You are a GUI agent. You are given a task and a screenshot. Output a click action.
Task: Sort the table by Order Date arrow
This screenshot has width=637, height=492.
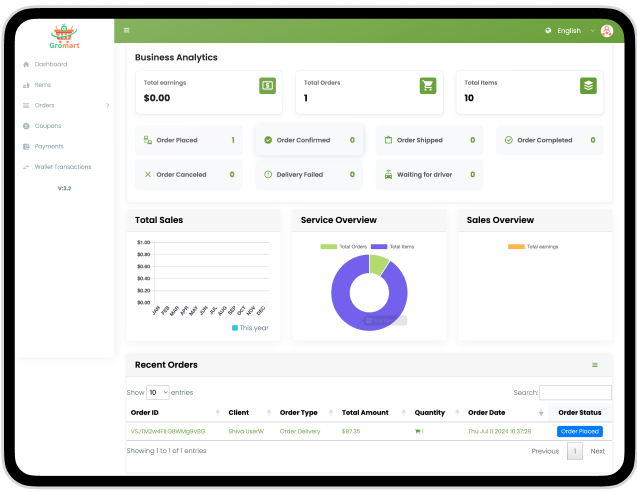coord(541,412)
